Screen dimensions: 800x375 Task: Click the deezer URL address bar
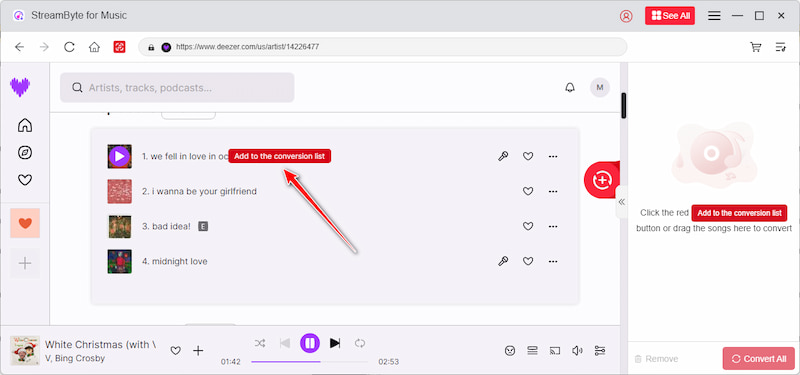(383, 47)
